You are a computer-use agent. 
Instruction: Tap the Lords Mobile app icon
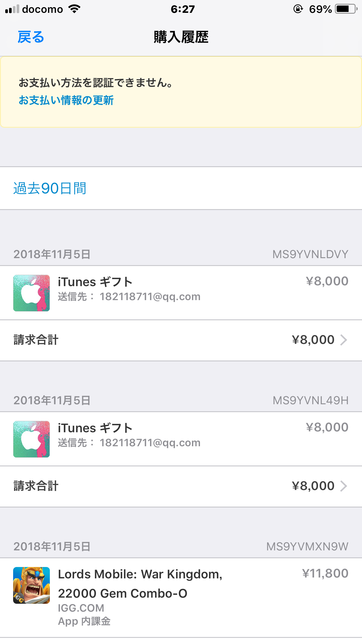(31, 585)
